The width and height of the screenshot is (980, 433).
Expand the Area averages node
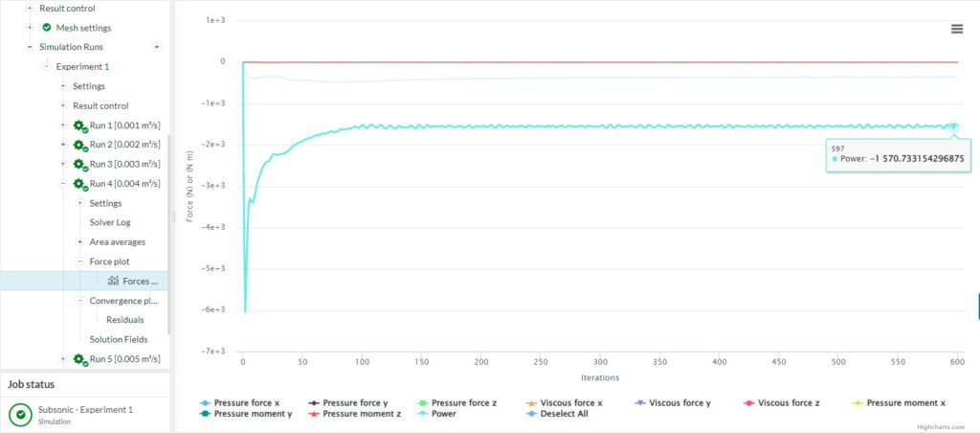point(80,242)
